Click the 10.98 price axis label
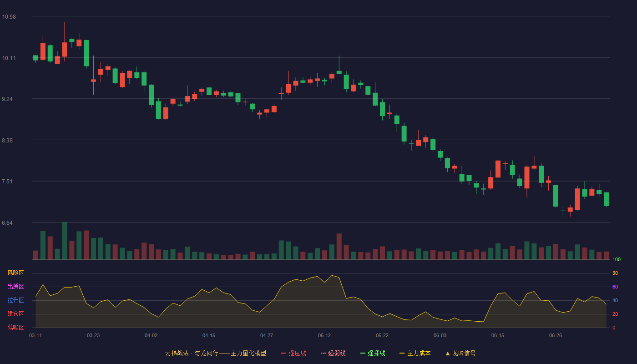 tap(9, 16)
